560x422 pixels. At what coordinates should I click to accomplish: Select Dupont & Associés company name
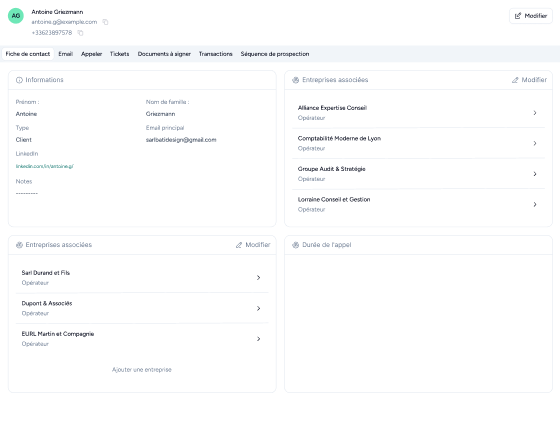[47, 303]
